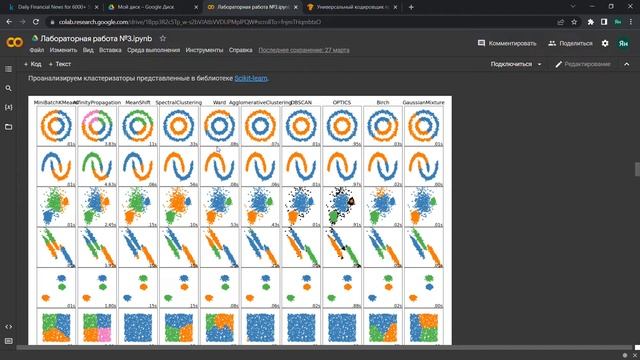The image size is (640, 360).
Task: Click the notebook title Лабораторная работа №3.ipynb
Action: (x=96, y=38)
